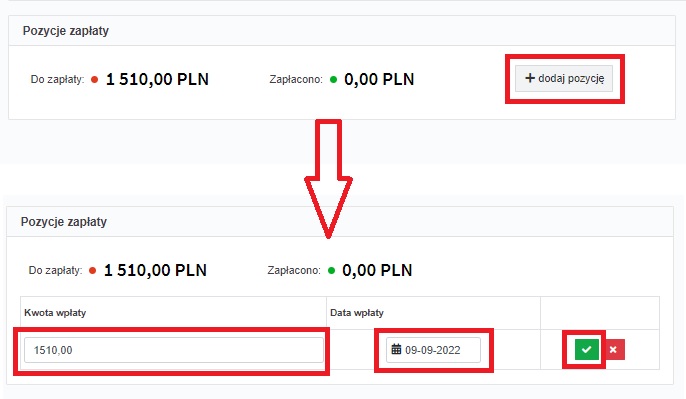The height and width of the screenshot is (399, 686).
Task: Click the "dodaj pozycję" button
Action: coord(564,78)
